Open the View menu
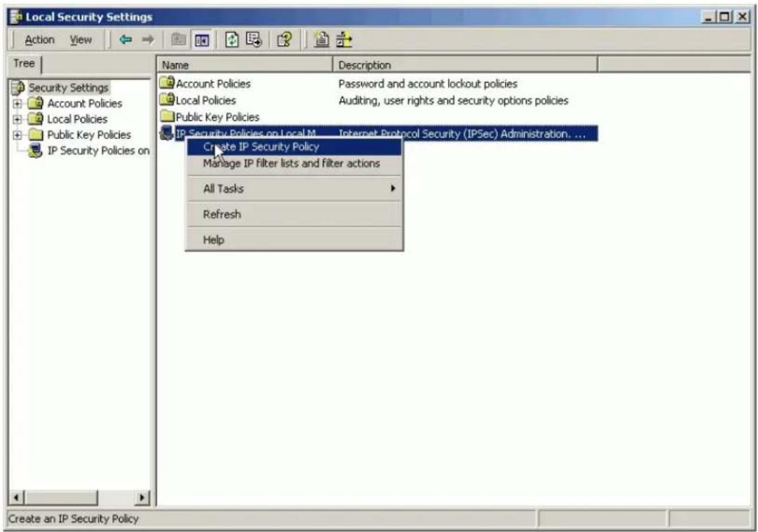 (81, 40)
